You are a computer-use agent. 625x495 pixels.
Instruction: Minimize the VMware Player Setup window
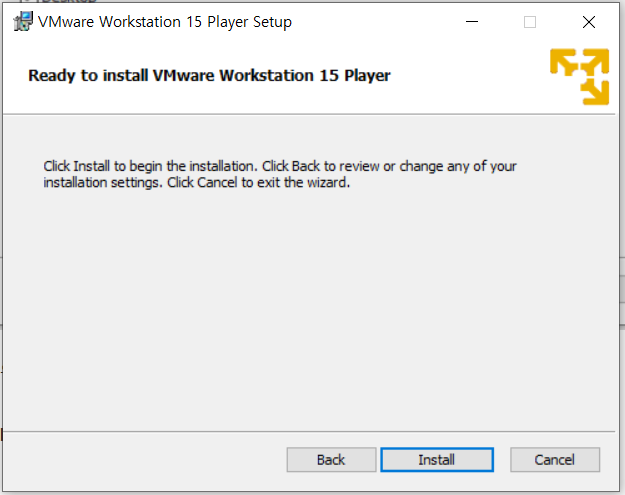pyautogui.click(x=472, y=22)
